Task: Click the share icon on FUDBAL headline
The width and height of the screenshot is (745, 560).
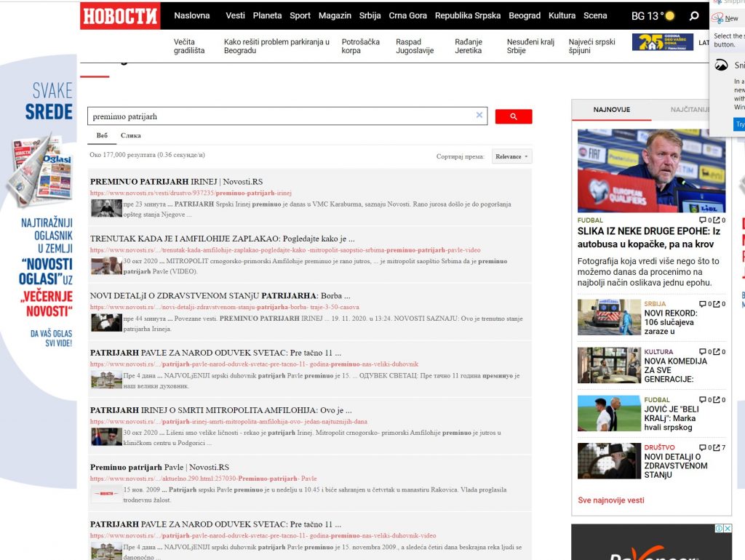Action: click(716, 220)
